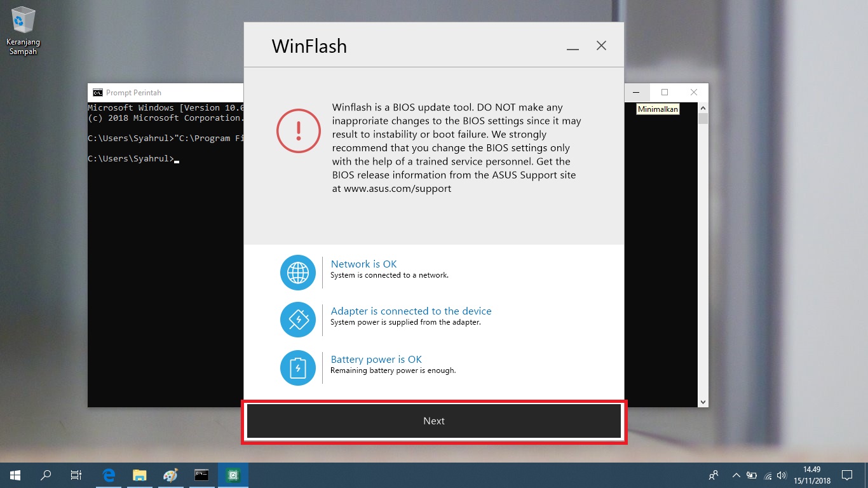Viewport: 868px width, 488px height.
Task: Click the command prompt scrollbar down arrow
Action: pos(703,402)
